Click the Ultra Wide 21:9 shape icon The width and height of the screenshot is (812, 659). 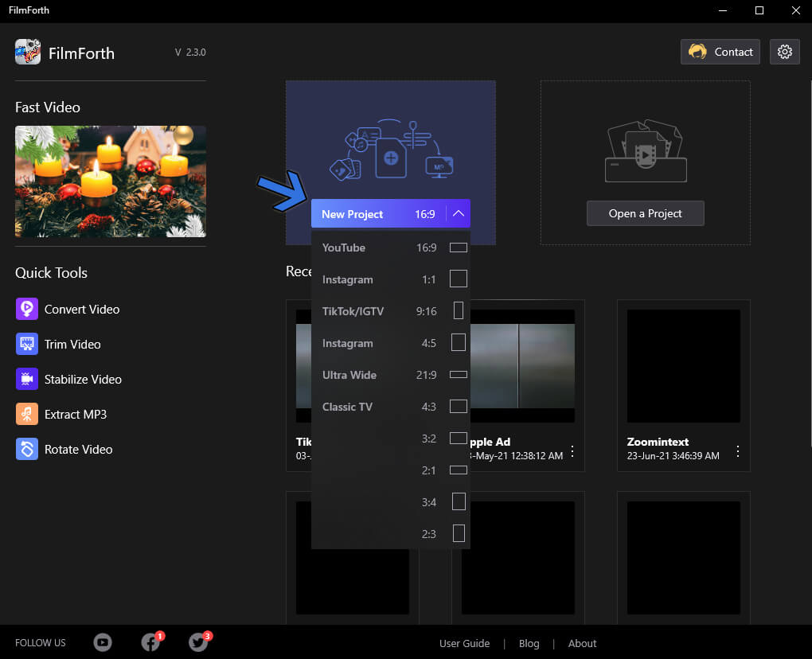click(x=459, y=374)
